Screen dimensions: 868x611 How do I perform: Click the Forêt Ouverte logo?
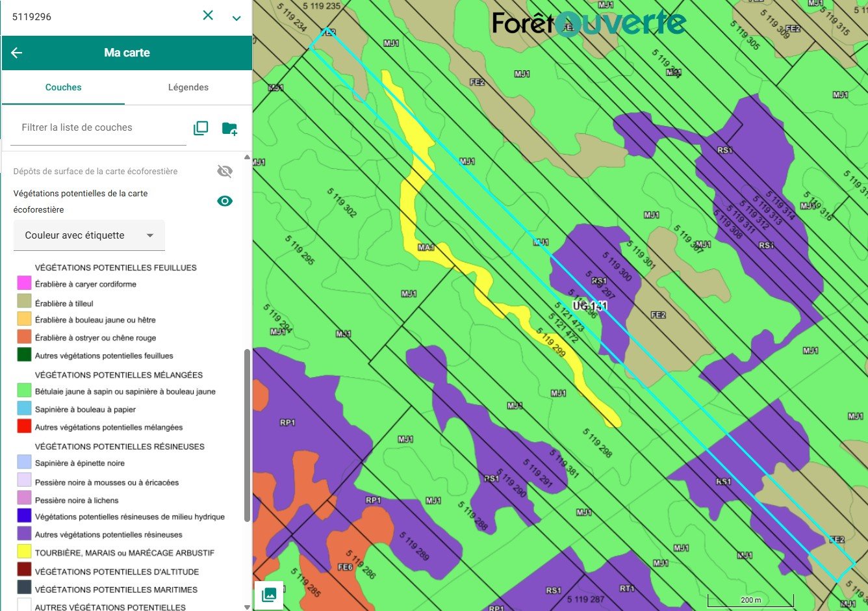(x=589, y=23)
